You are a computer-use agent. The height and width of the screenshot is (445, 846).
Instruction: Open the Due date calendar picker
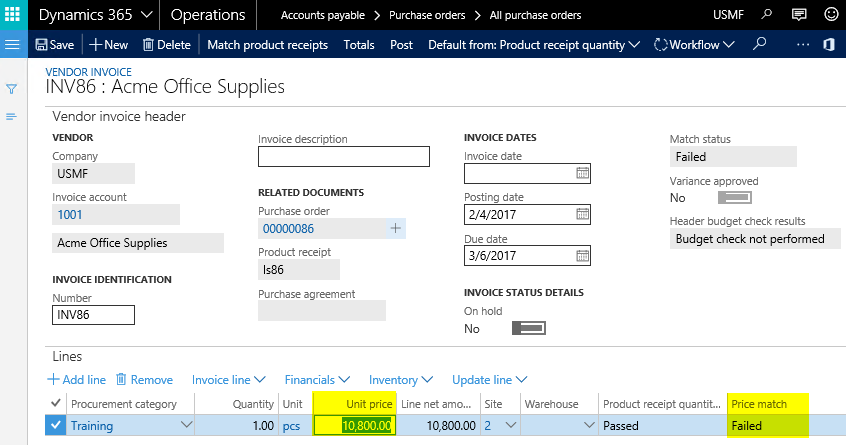(583, 255)
